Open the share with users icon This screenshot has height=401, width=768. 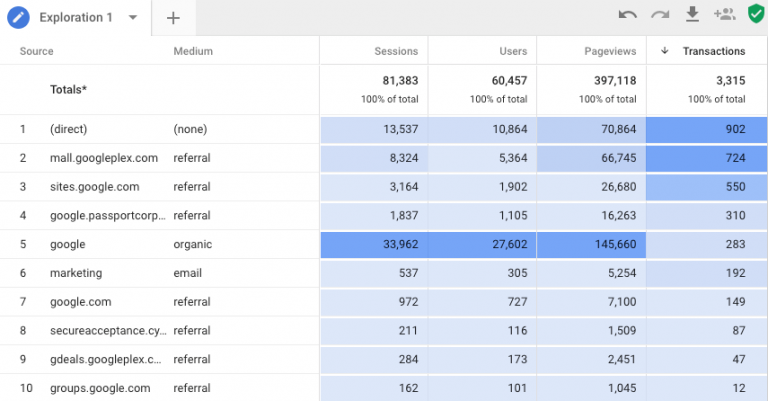[724, 15]
